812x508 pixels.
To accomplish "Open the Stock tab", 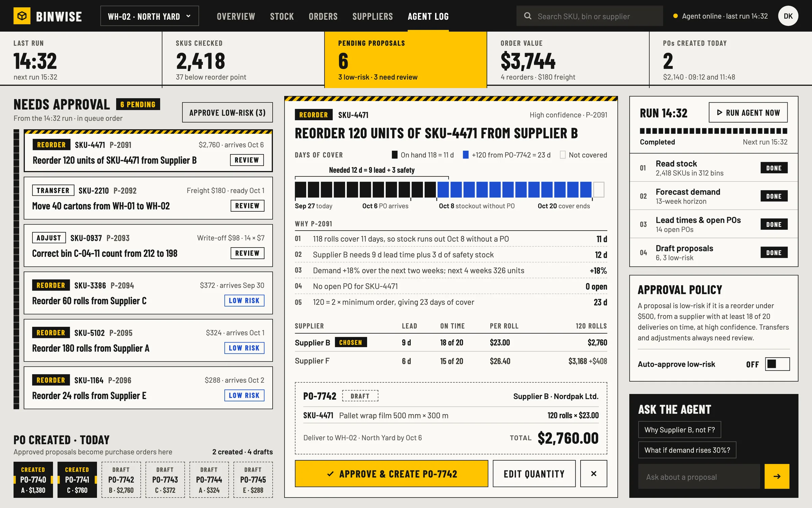I will click(x=282, y=16).
